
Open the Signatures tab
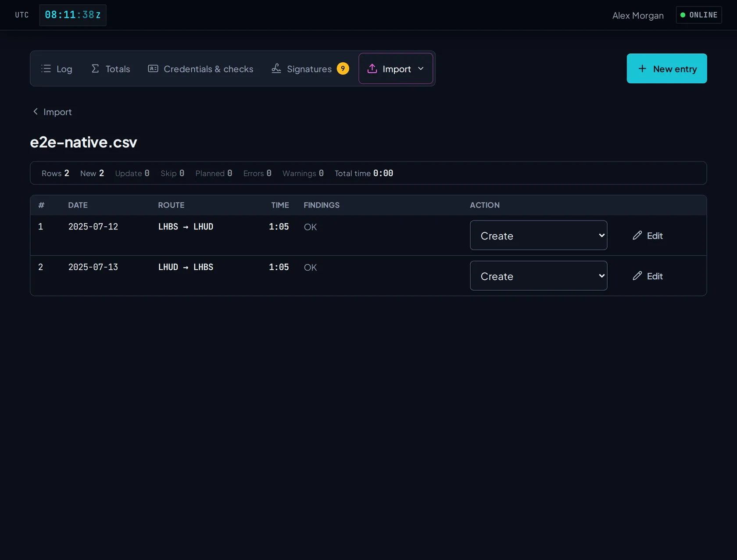click(x=310, y=68)
